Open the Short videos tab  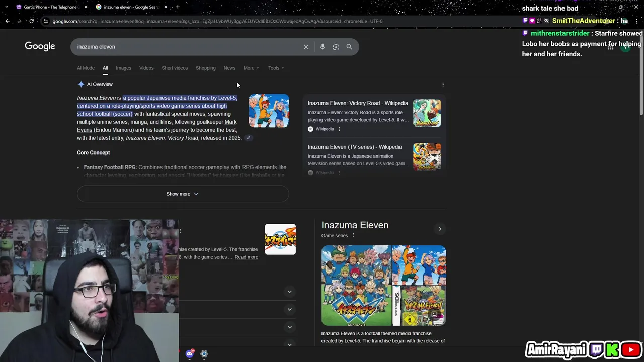(175, 68)
